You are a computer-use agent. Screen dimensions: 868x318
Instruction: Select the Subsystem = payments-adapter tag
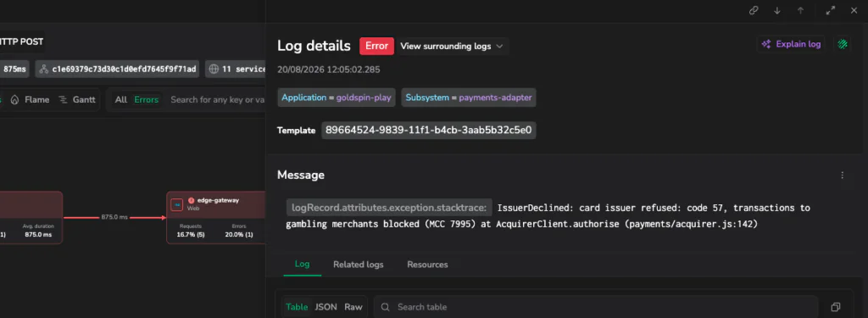click(468, 98)
